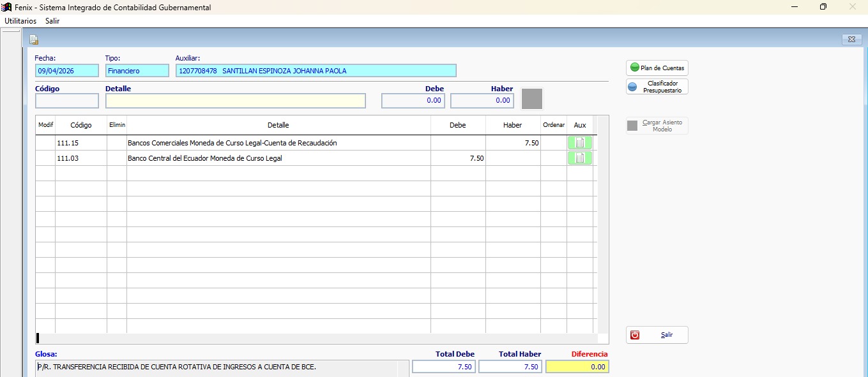Select the Auxiliar field with SANTILLAN ESPINOZA
This screenshot has width=868, height=377.
(x=316, y=71)
